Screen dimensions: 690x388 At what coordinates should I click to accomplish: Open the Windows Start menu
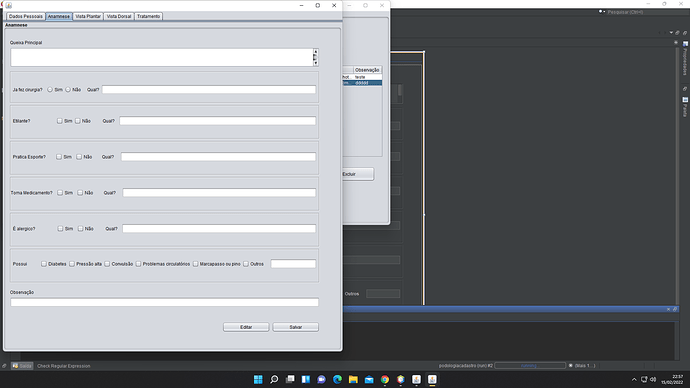pyautogui.click(x=258, y=379)
